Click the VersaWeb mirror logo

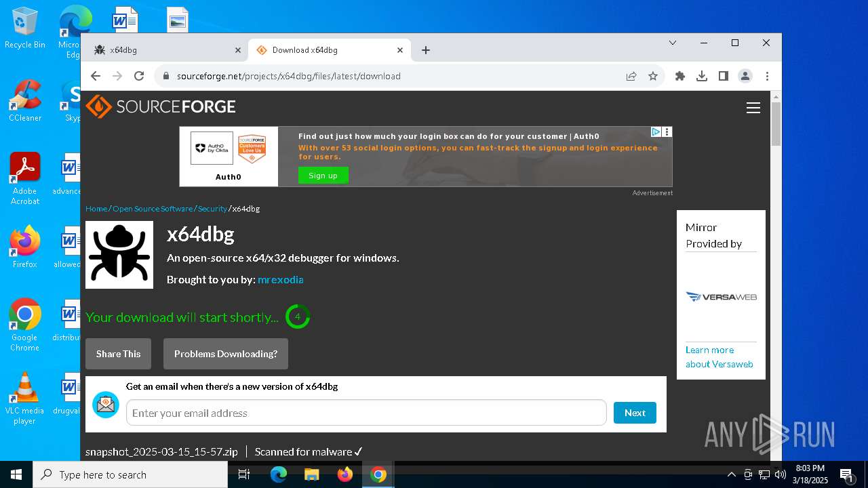[721, 296]
